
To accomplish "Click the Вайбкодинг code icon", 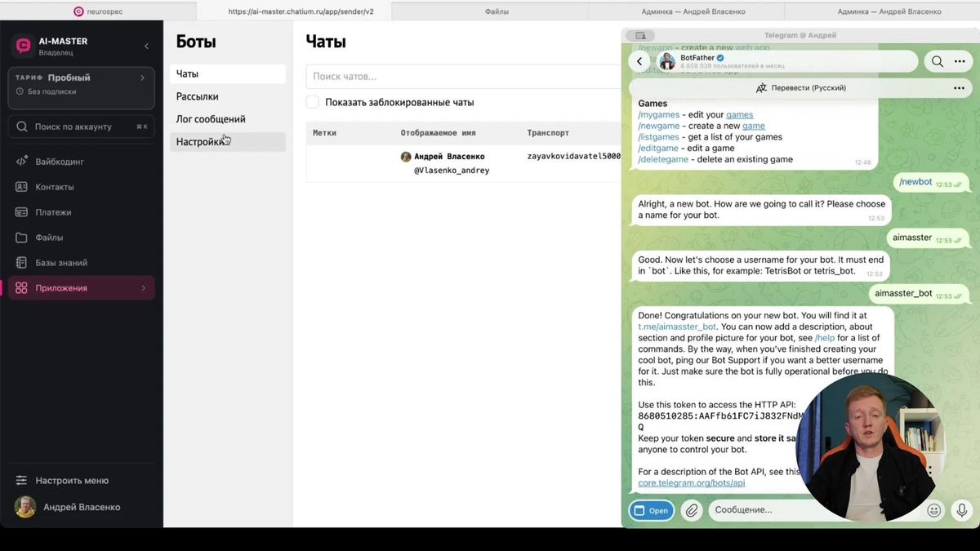I will (x=21, y=162).
